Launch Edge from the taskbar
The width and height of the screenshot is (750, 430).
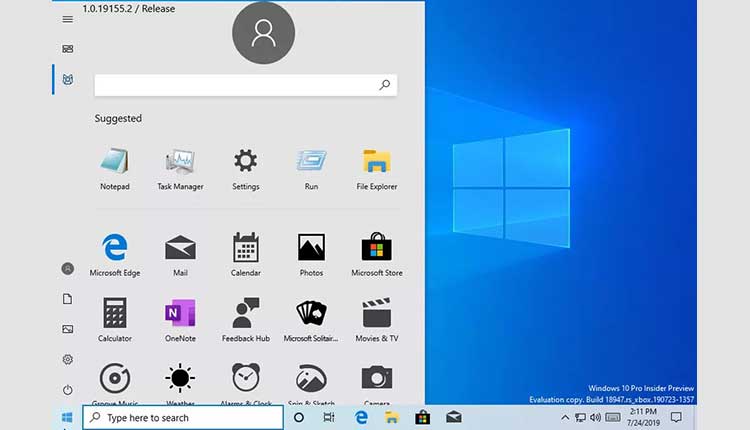(x=361, y=418)
